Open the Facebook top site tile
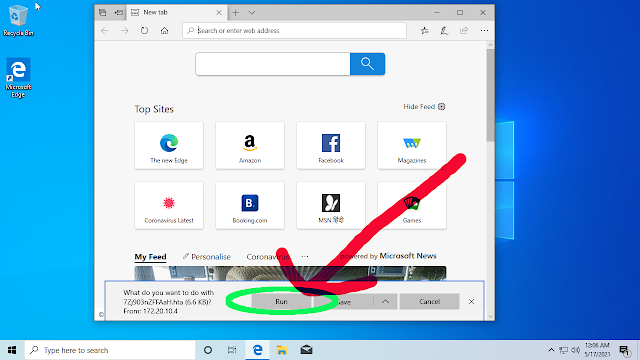The image size is (640, 360). click(331, 145)
